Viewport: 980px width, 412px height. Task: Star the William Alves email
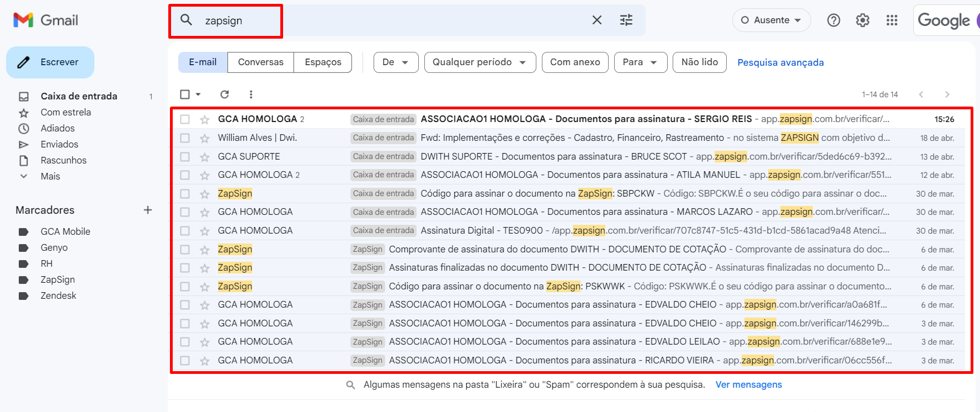click(205, 138)
